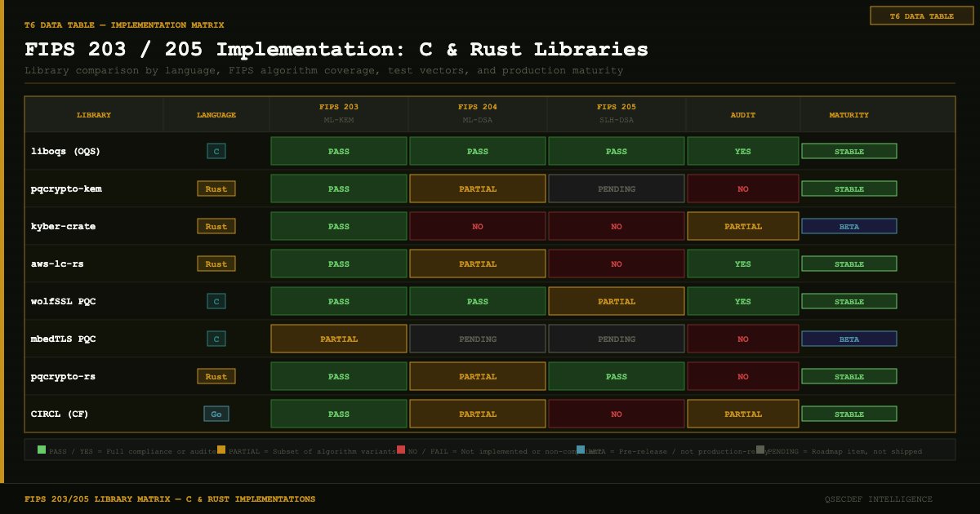Click the pqcrypto-kem library name

[66, 188]
